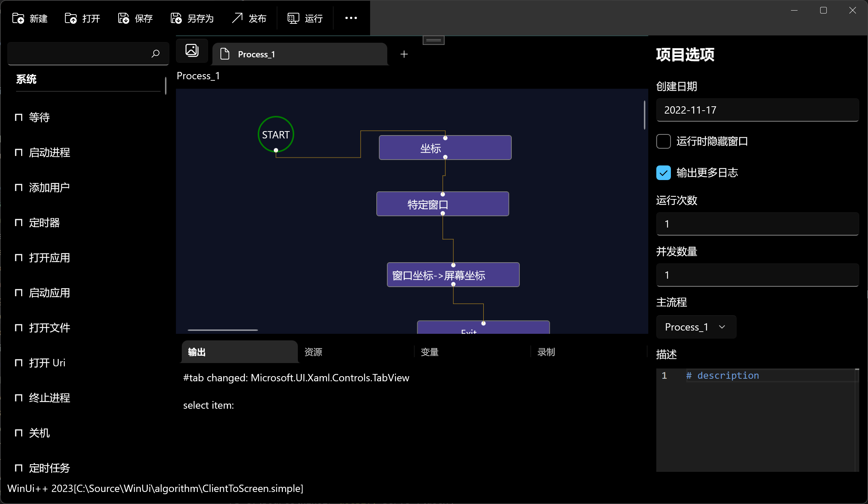This screenshot has width=868, height=504.
Task: Switch to the 资源 tab
Action: pos(313,352)
